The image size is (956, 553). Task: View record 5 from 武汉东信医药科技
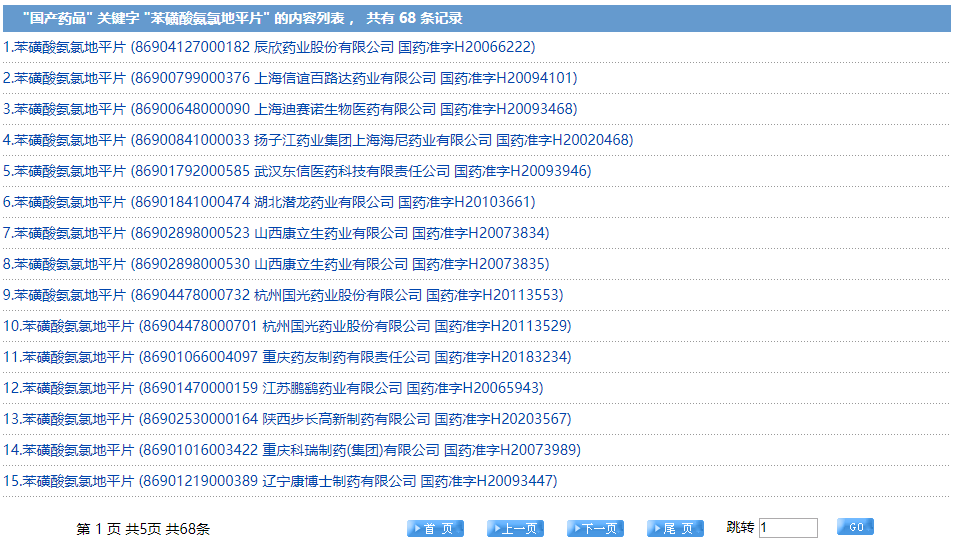pyautogui.click(x=296, y=171)
